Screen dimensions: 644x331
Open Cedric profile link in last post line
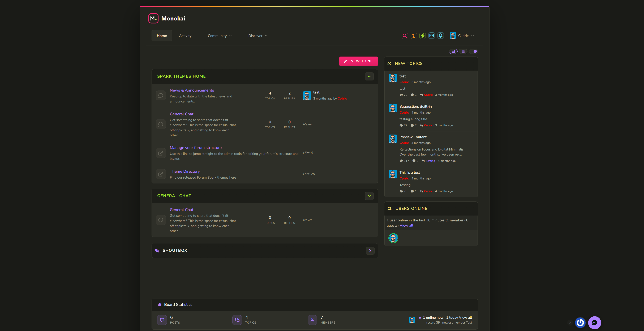[x=342, y=98]
